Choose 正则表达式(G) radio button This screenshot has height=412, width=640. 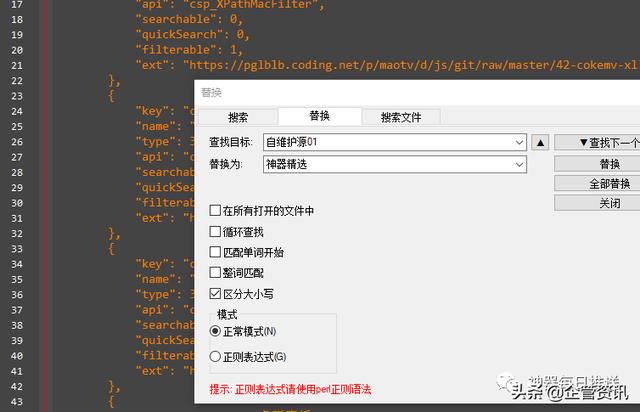215,356
